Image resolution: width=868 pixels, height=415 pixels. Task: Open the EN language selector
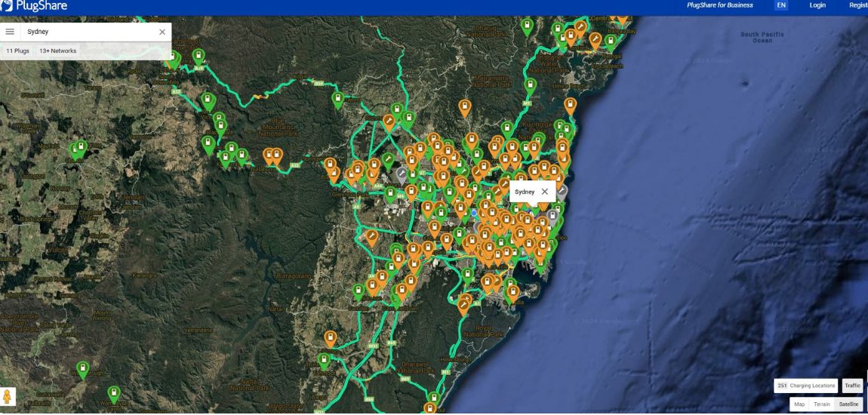click(x=781, y=5)
